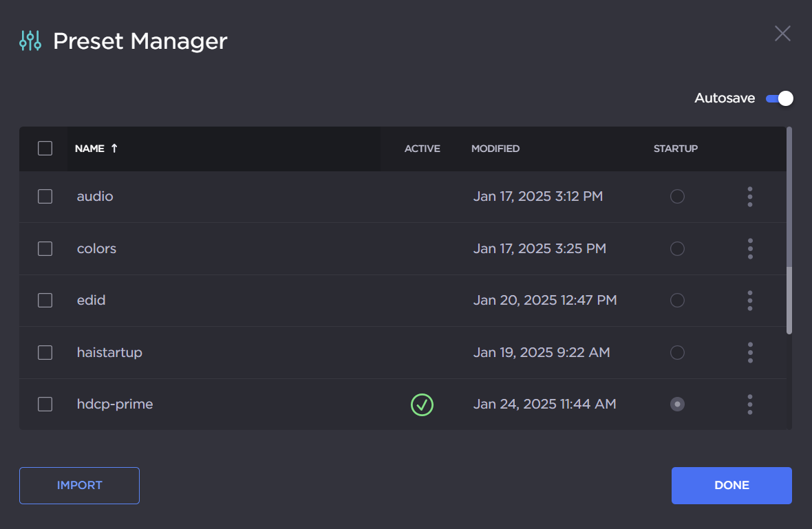Click the green active checkmark for hdcp-prime
This screenshot has height=529, width=812.
pos(422,404)
